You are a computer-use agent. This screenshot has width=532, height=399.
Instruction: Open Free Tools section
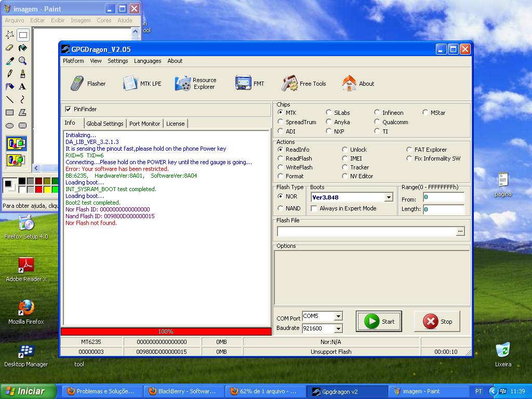[303, 84]
